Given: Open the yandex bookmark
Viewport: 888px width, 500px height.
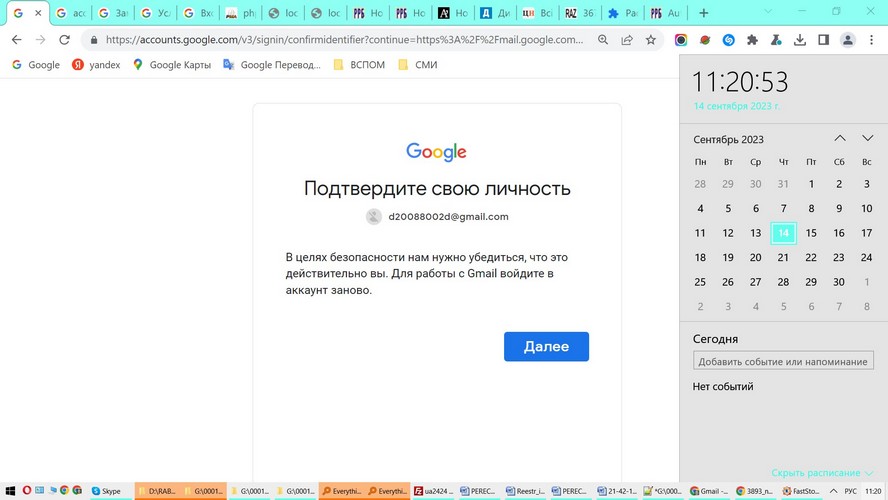Looking at the screenshot, I should click(x=96, y=65).
